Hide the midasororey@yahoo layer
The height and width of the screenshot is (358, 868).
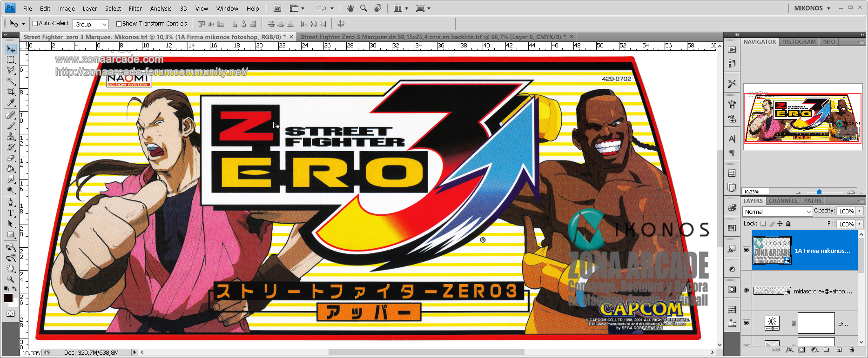pos(746,291)
